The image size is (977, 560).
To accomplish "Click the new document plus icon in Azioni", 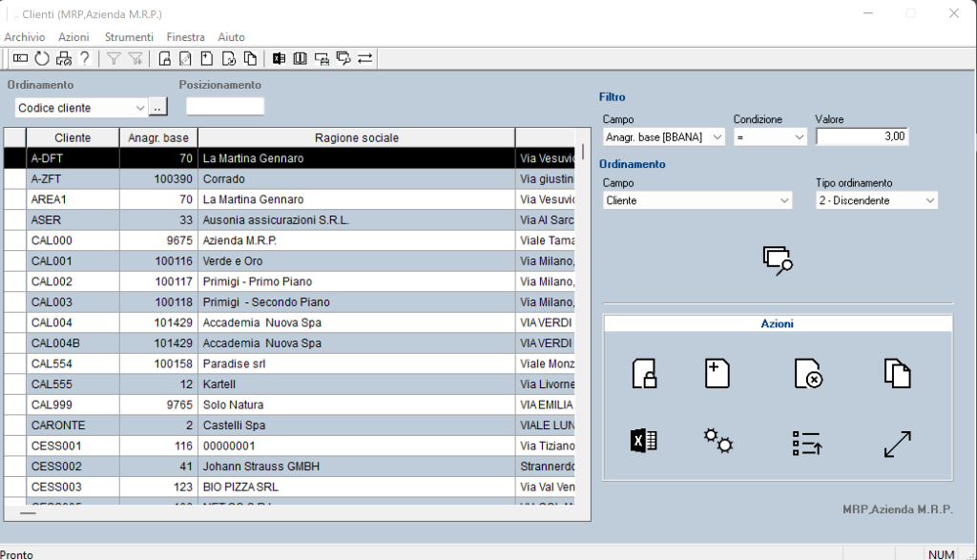I will tap(717, 373).
